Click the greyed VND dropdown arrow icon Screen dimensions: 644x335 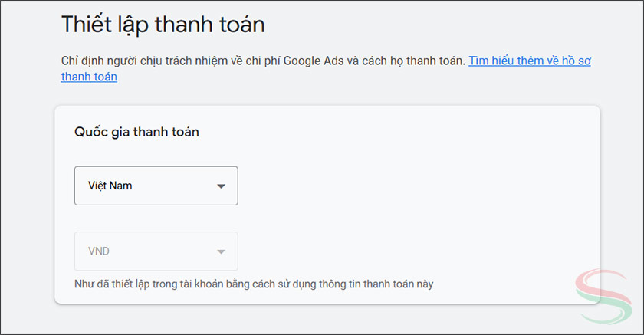pyautogui.click(x=221, y=251)
